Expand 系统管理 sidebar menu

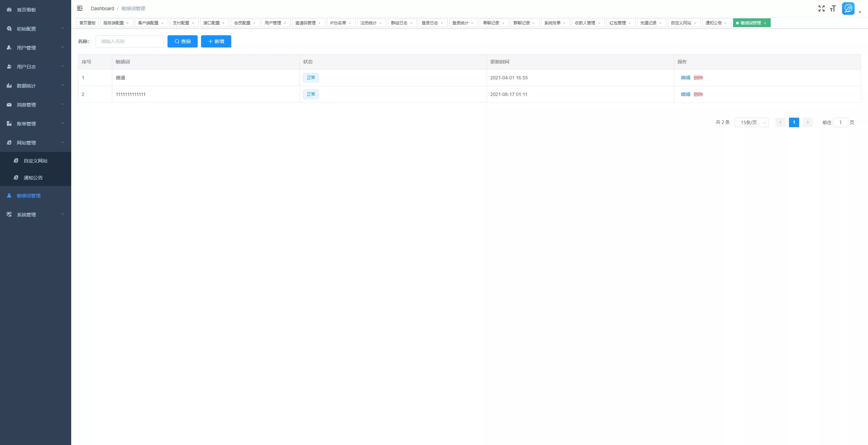coord(36,214)
